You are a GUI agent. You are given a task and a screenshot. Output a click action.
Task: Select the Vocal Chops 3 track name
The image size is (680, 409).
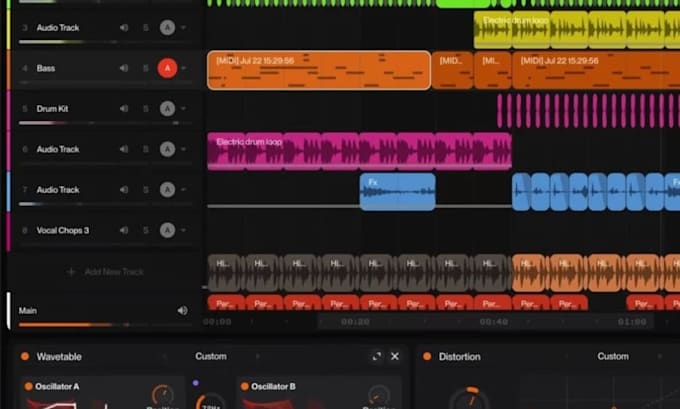63,230
